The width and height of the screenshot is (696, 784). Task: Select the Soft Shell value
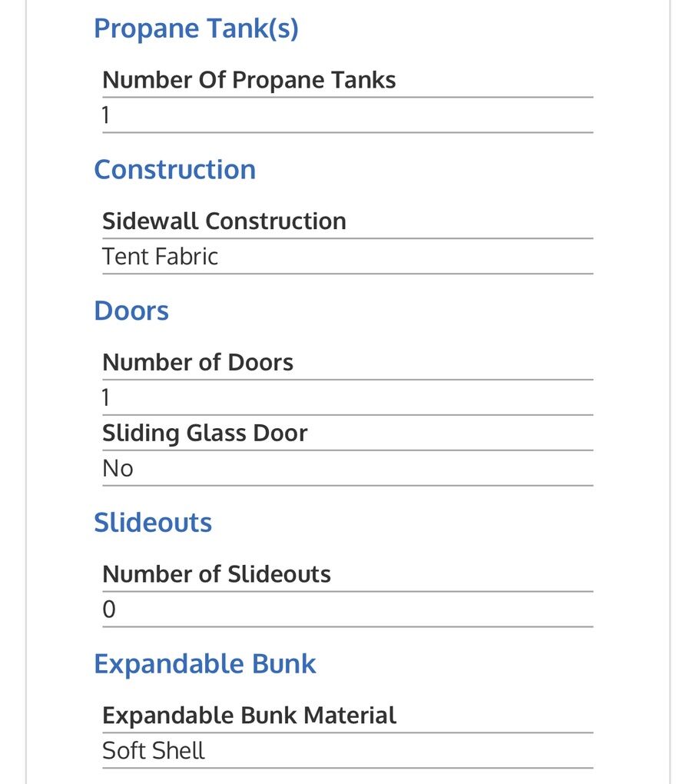[x=154, y=751]
